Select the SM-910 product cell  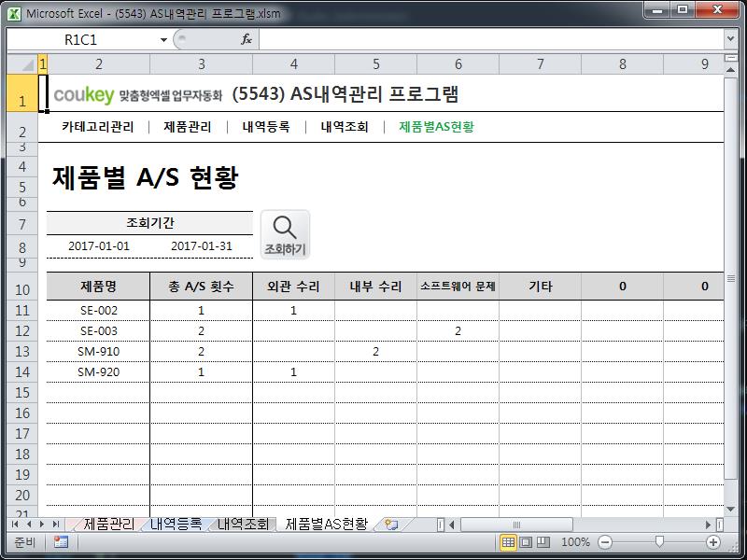(99, 352)
